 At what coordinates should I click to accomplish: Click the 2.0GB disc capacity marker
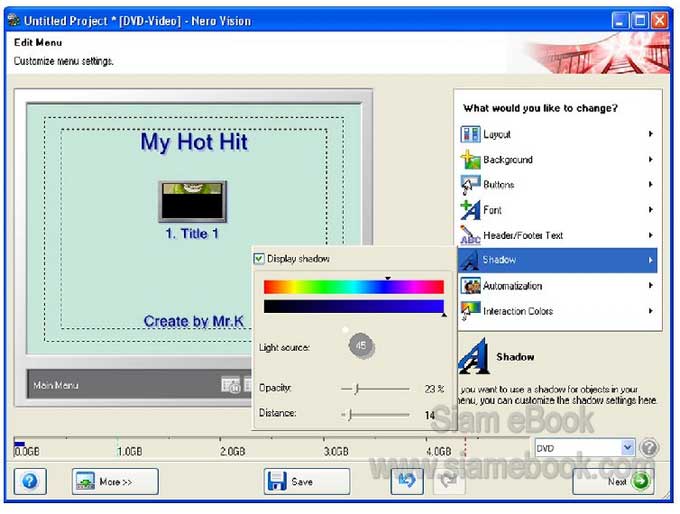tap(232, 452)
